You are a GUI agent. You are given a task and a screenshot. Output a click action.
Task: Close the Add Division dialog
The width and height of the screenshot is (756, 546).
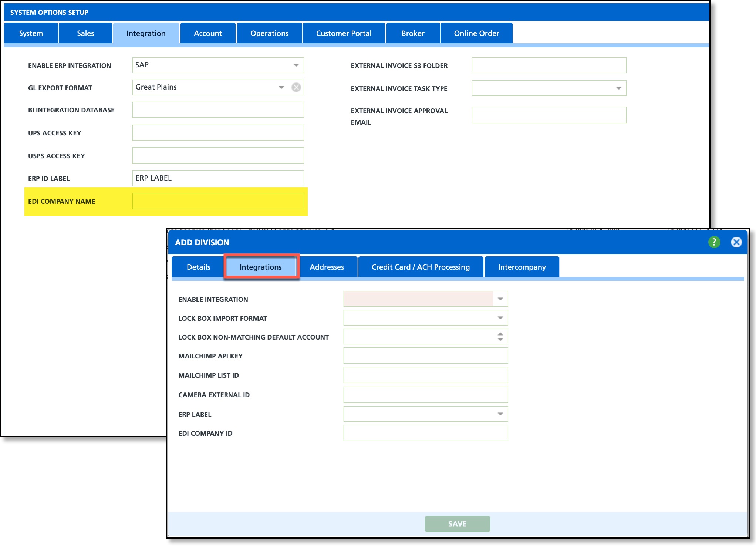point(736,242)
